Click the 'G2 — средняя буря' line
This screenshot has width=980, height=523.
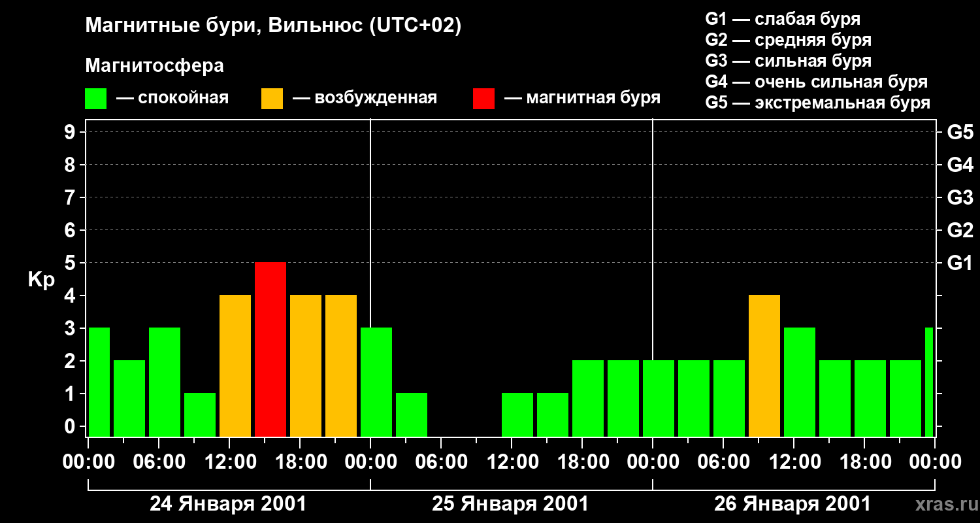pos(789,40)
